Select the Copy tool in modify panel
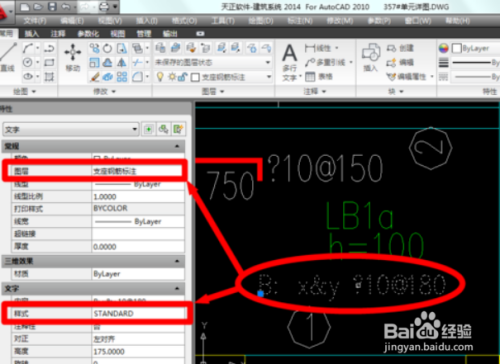 [x=94, y=48]
